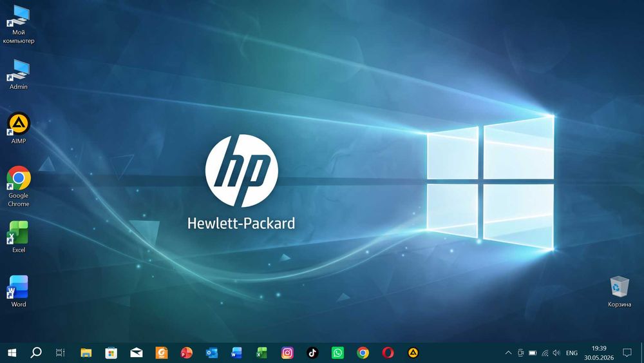The image size is (644, 363).
Task: Open the Корзина recycle bin
Action: click(620, 291)
